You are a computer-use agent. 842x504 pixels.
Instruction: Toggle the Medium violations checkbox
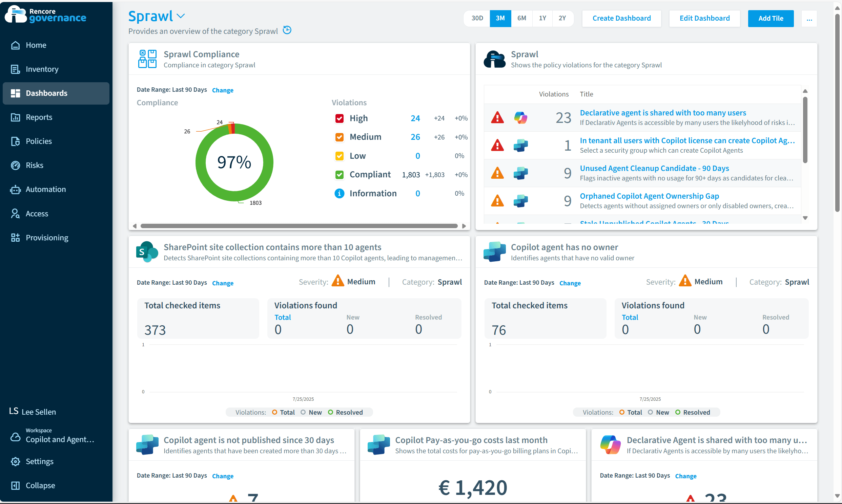(339, 137)
